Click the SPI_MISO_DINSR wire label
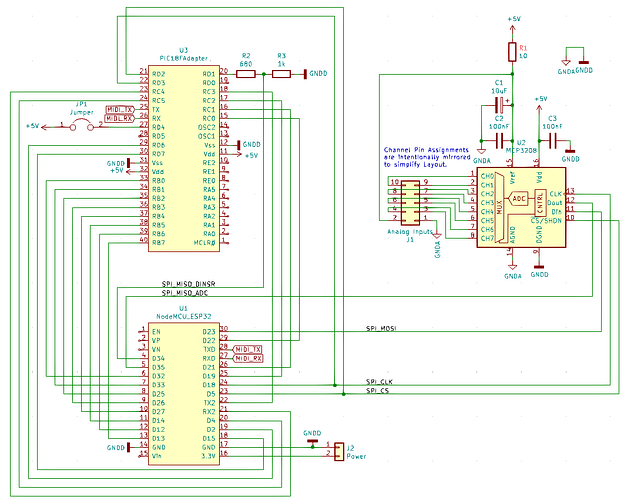 [188, 284]
